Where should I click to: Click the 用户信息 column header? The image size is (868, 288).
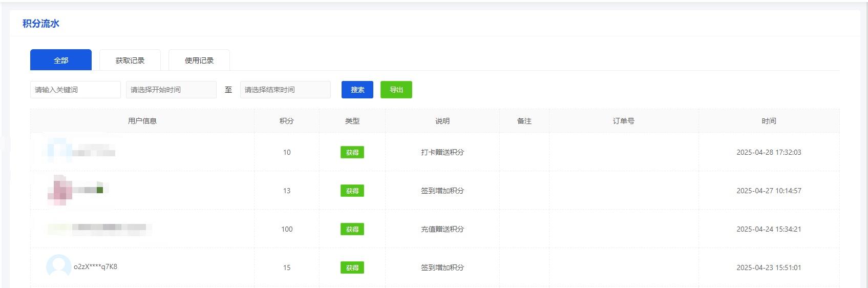142,121
